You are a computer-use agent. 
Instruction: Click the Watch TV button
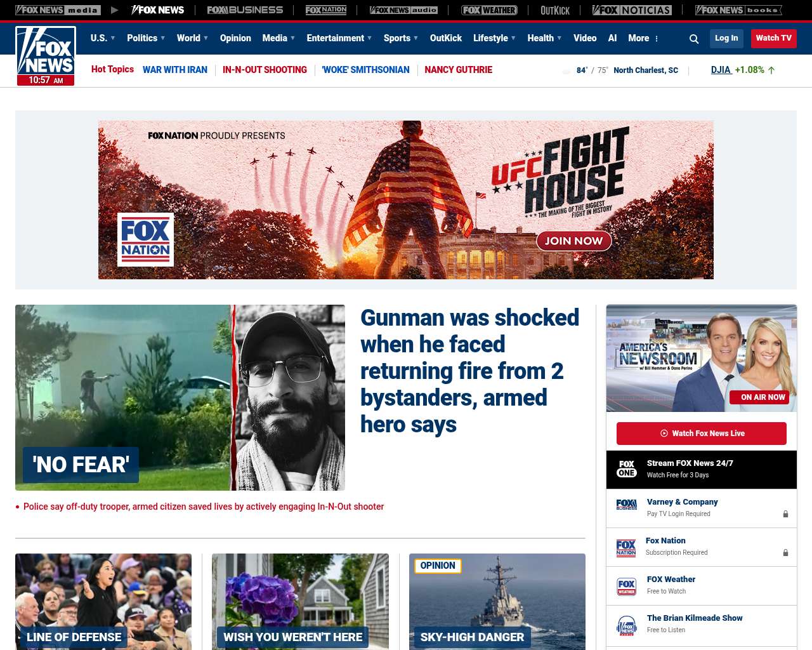click(774, 38)
